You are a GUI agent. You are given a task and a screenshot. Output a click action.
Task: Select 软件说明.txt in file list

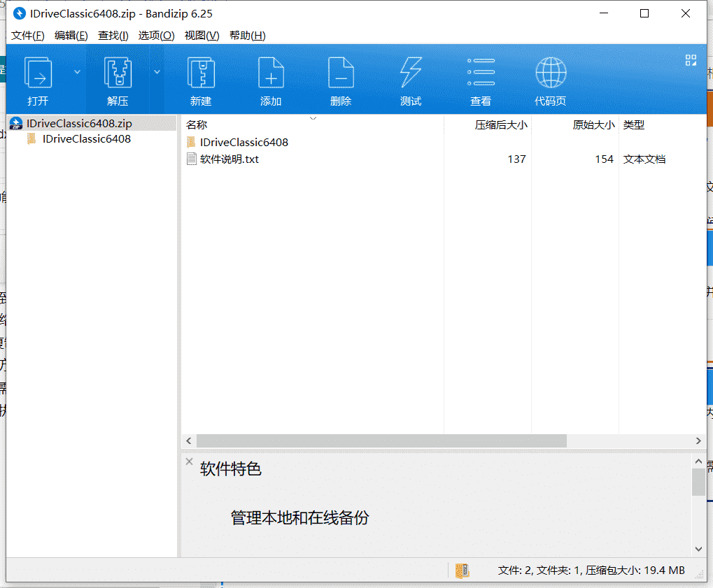point(230,159)
